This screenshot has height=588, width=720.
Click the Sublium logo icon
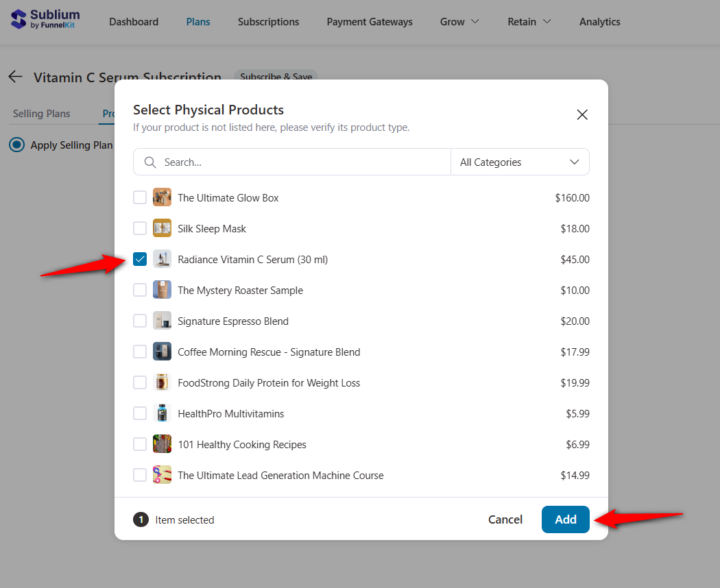pyautogui.click(x=20, y=16)
